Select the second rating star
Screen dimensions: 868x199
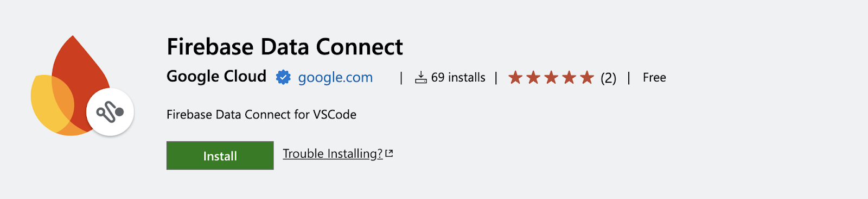click(533, 78)
